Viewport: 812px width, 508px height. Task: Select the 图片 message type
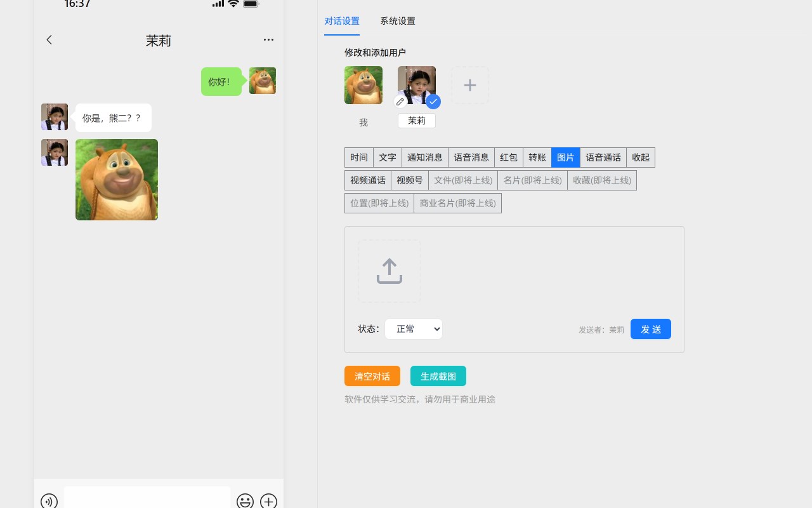pyautogui.click(x=566, y=157)
